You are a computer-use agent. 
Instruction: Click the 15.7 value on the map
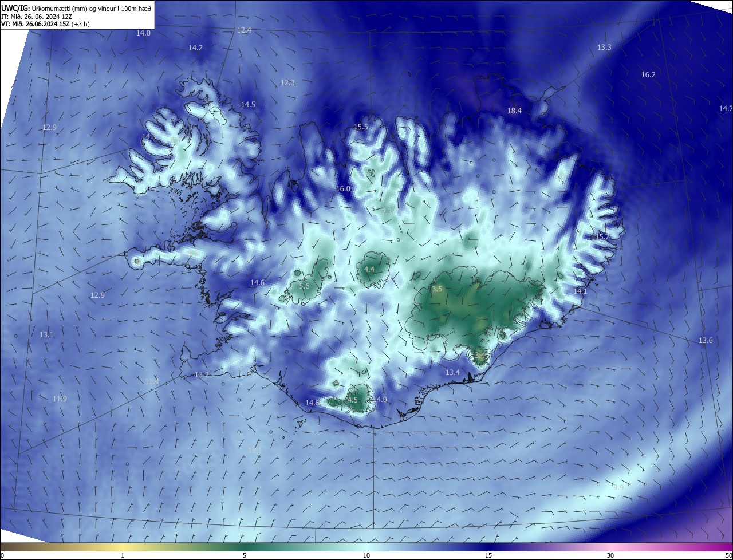tap(602, 236)
